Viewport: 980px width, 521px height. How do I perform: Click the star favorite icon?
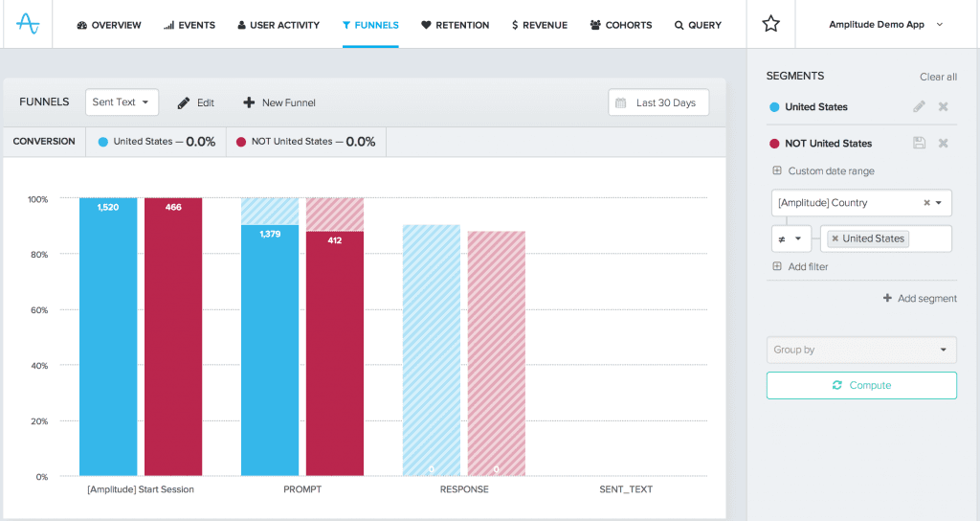(770, 24)
